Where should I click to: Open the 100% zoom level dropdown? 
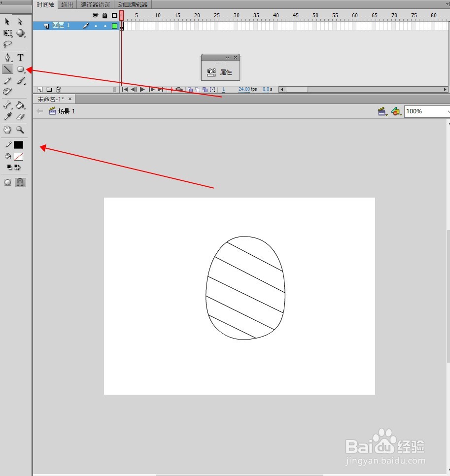[x=426, y=111]
